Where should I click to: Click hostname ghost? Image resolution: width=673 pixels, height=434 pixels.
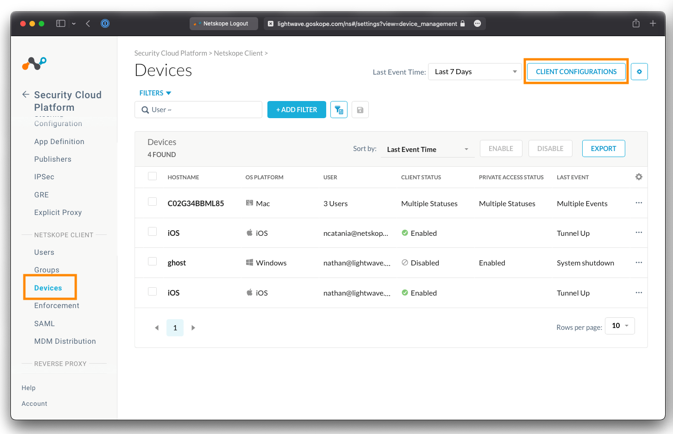(x=177, y=263)
